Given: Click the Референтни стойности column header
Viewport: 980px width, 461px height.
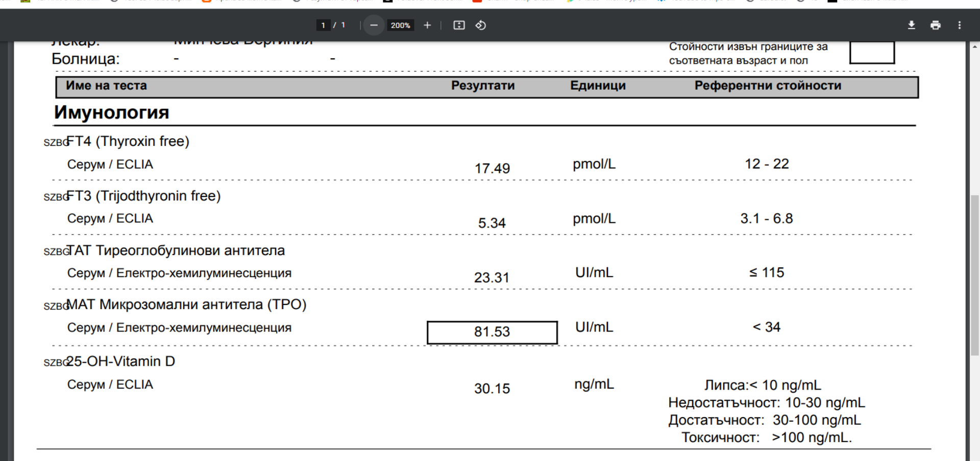Looking at the screenshot, I should tap(767, 86).
